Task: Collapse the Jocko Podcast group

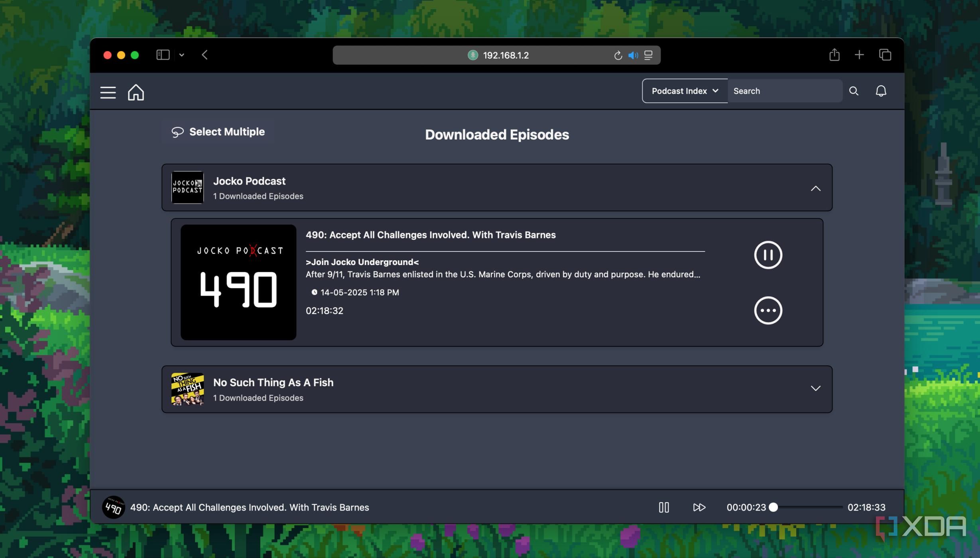Action: 815,188
